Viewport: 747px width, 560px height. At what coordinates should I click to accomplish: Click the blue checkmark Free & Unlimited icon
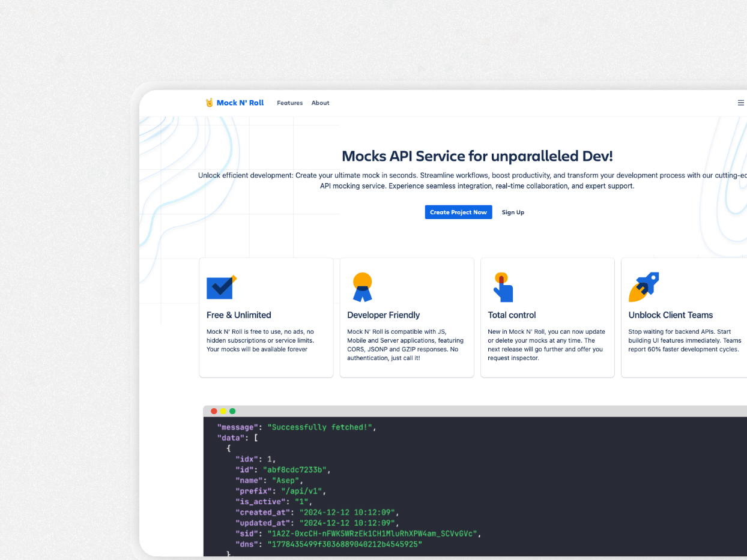tap(221, 288)
